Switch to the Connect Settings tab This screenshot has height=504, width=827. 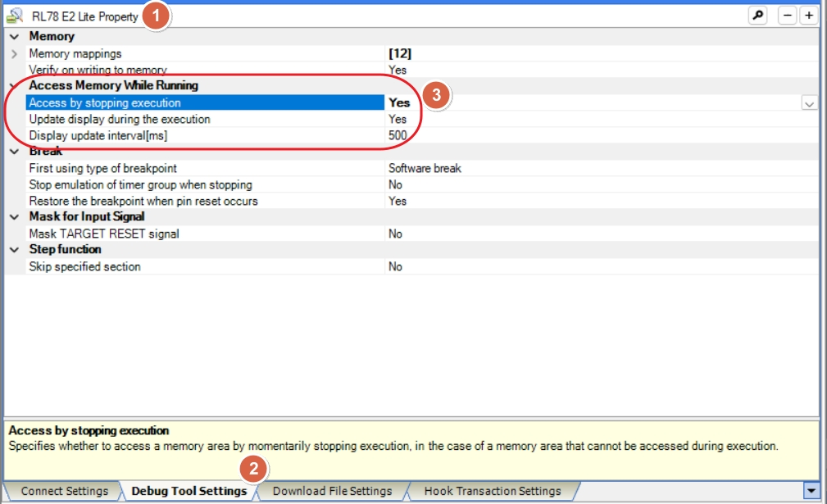coord(64,491)
